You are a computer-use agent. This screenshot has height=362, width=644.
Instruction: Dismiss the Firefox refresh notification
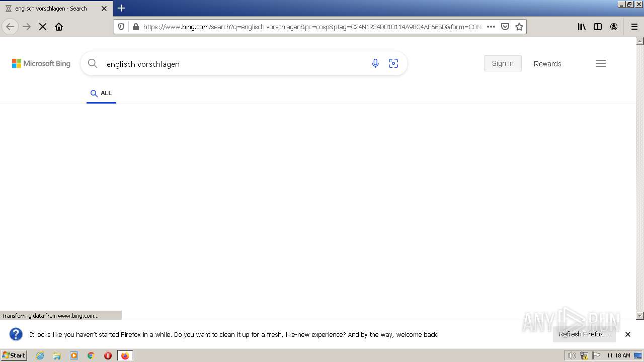pos(628,334)
